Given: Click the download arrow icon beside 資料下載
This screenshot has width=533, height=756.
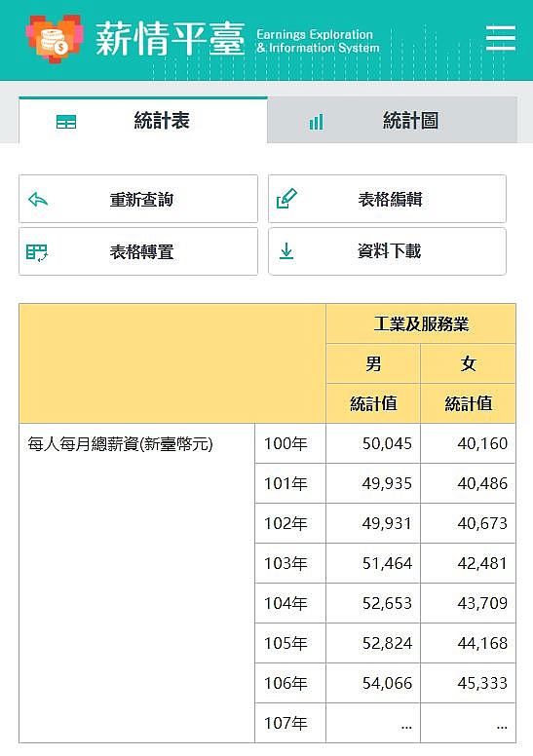Looking at the screenshot, I should (x=286, y=251).
